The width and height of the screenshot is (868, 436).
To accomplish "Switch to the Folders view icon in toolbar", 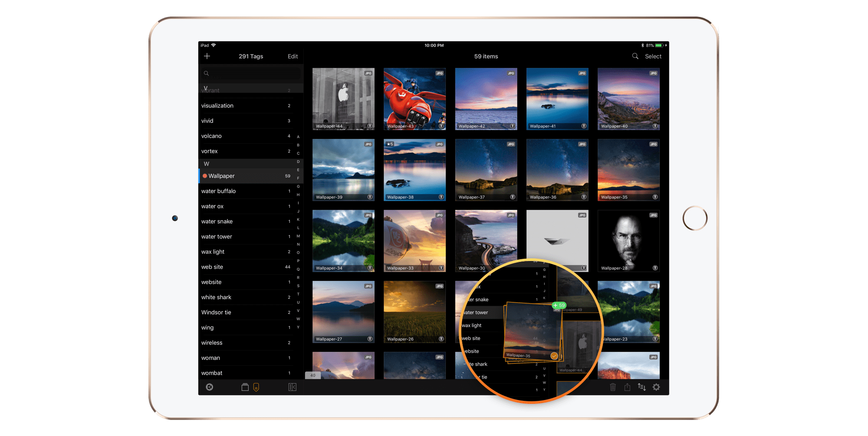I will (245, 387).
